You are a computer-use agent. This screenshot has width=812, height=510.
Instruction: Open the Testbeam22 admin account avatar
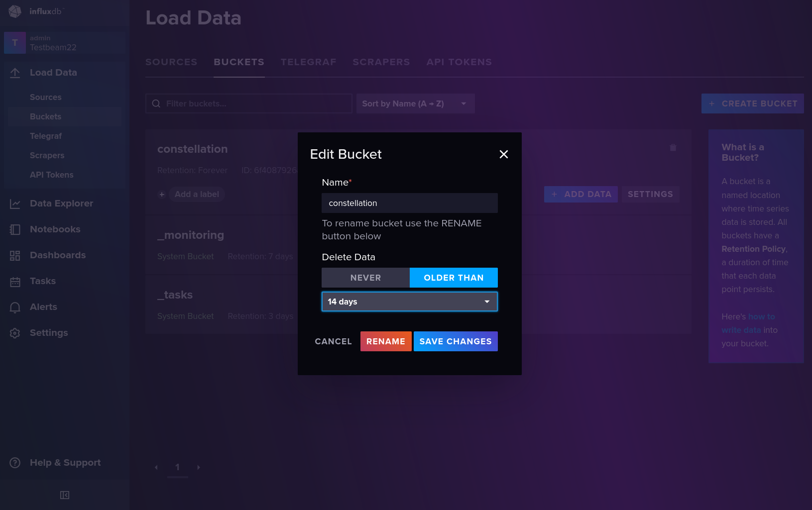(15, 43)
